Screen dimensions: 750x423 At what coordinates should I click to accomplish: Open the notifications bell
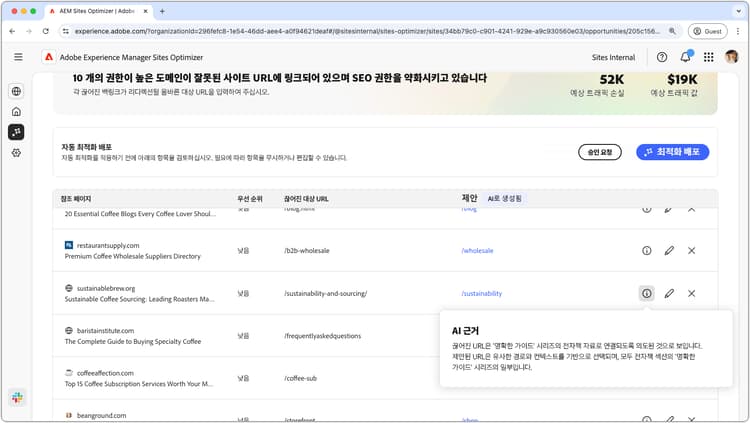tap(685, 57)
